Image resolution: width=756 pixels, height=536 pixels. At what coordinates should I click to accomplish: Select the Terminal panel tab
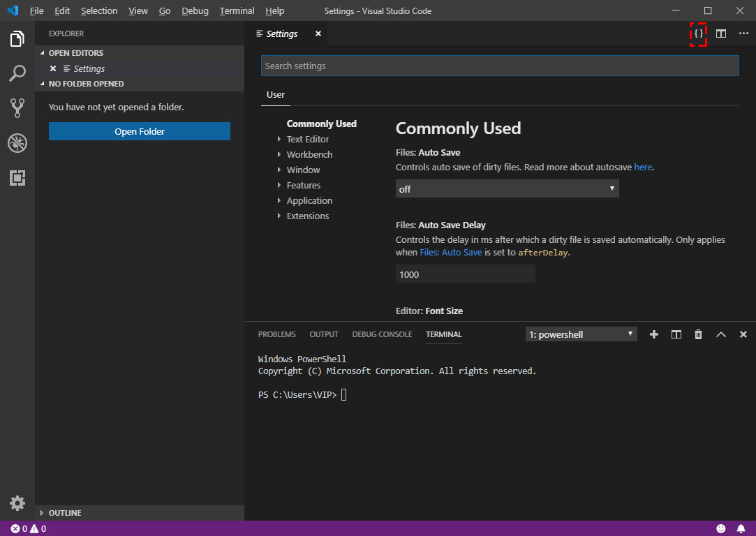pos(443,334)
